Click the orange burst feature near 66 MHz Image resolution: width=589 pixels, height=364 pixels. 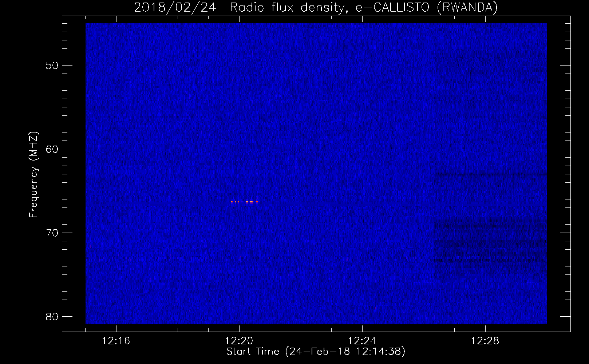point(245,201)
